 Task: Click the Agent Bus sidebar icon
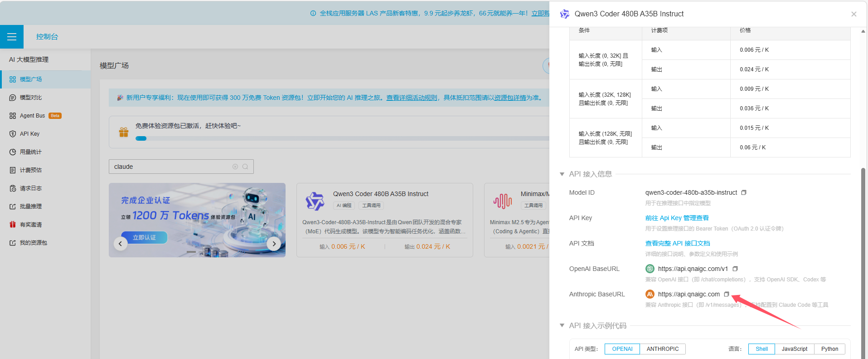(x=13, y=116)
